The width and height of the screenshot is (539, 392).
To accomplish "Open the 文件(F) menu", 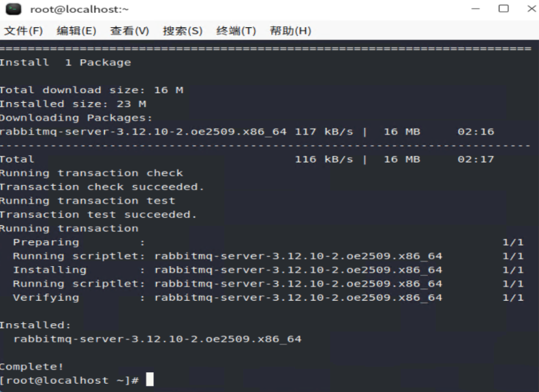I will 23,31.
